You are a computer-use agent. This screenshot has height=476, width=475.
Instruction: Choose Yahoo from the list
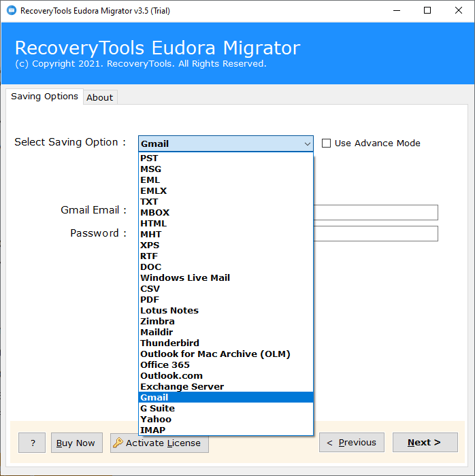[x=226, y=420]
